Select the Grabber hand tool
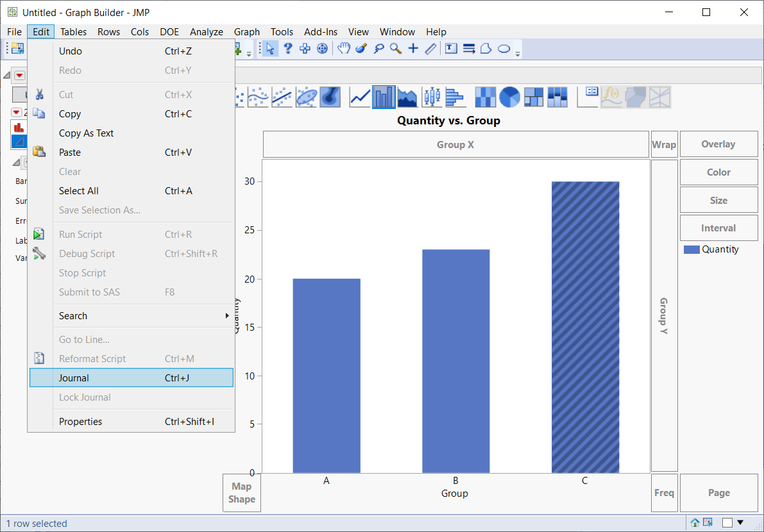Screen dimensions: 764x532 tap(344, 48)
